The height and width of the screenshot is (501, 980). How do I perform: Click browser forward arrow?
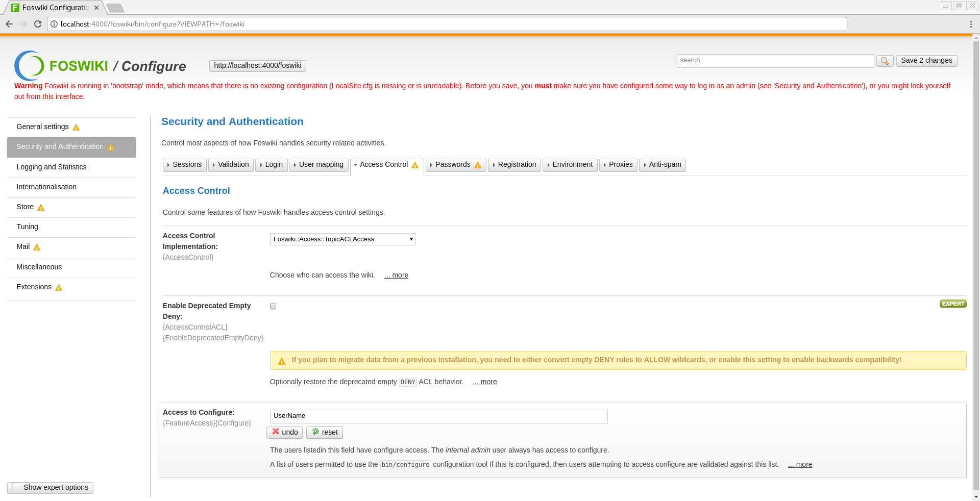point(23,24)
